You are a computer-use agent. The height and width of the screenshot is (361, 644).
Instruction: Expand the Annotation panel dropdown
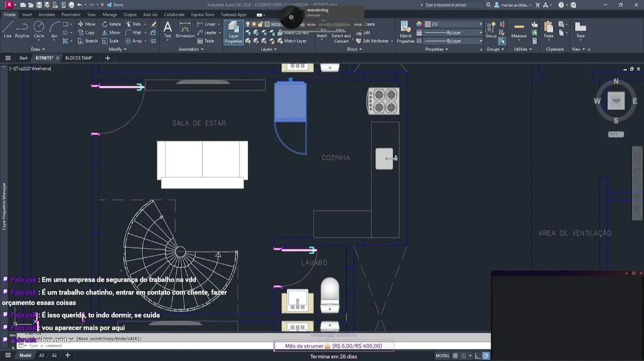191,49
